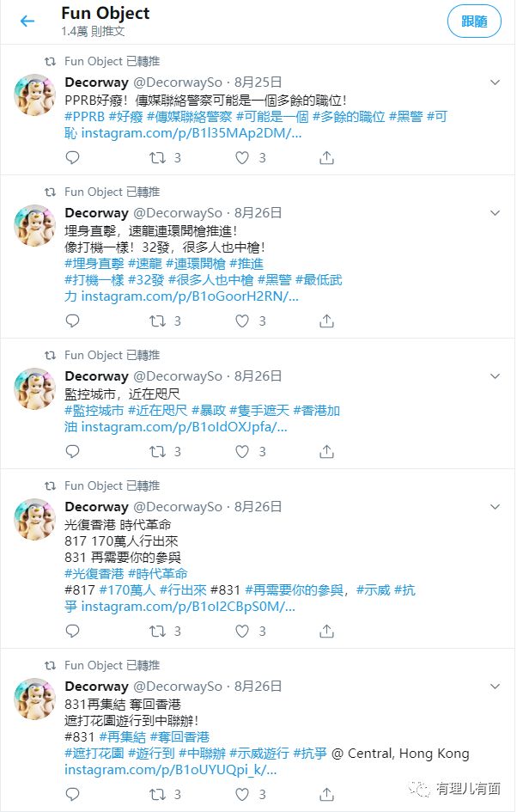Go back using the arrow beside Fun Object
The width and height of the screenshot is (517, 812).
[x=27, y=21]
